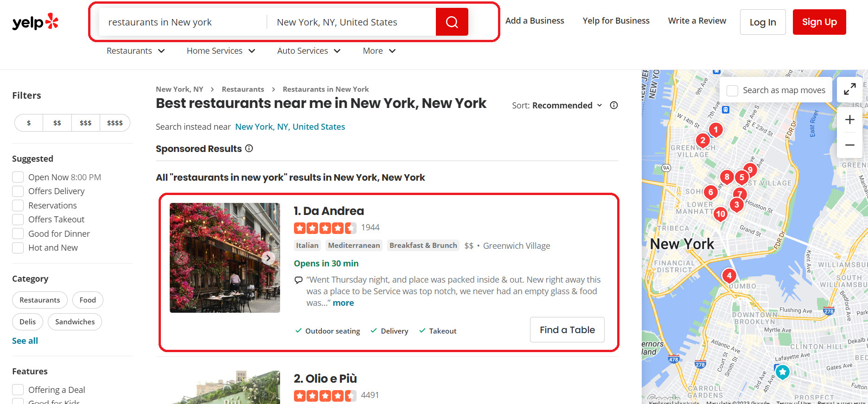Image resolution: width=868 pixels, height=404 pixels.
Task: Click the Log In button
Action: (x=763, y=22)
